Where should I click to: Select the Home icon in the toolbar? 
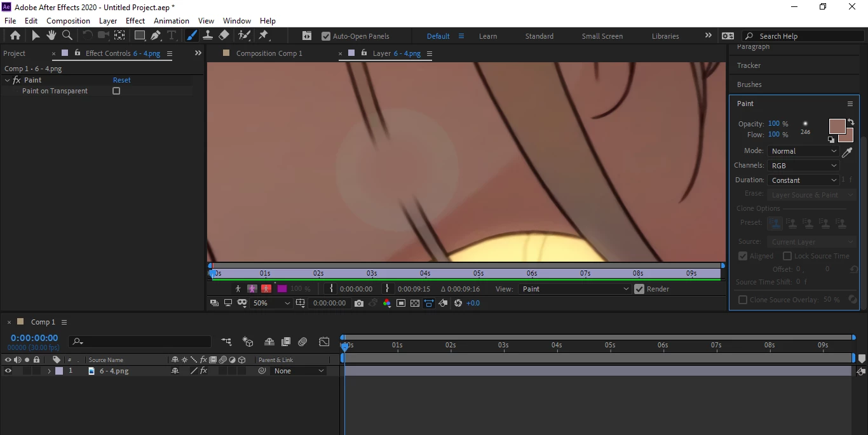15,36
